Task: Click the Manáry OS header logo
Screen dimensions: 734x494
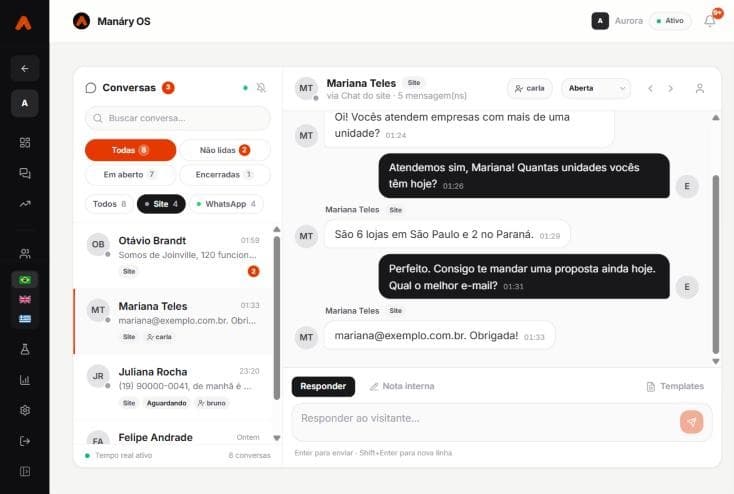Action: [x=81, y=21]
